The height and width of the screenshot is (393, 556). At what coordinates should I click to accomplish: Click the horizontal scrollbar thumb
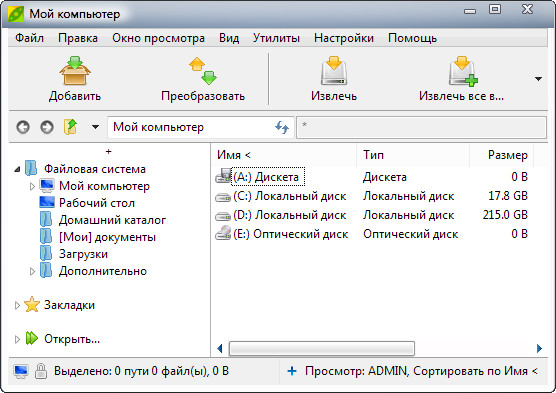pyautogui.click(x=322, y=348)
